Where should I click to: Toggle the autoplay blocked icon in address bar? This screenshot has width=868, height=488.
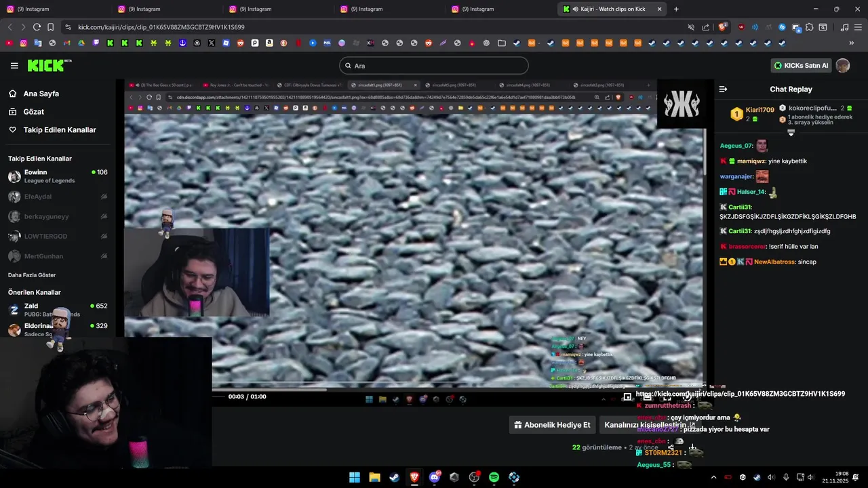click(x=691, y=27)
